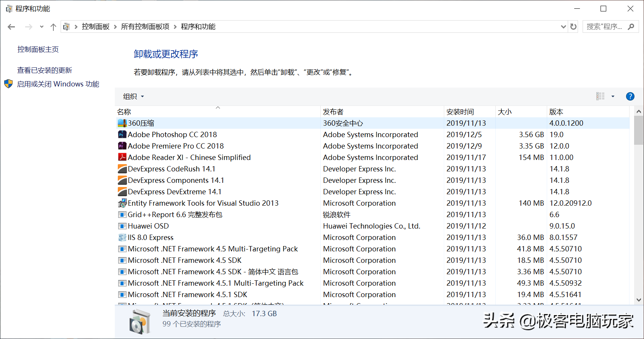Click the Microsoft .NET Framework 4.5 SDK icon
Image resolution: width=644 pixels, height=339 pixels.
[x=122, y=260]
